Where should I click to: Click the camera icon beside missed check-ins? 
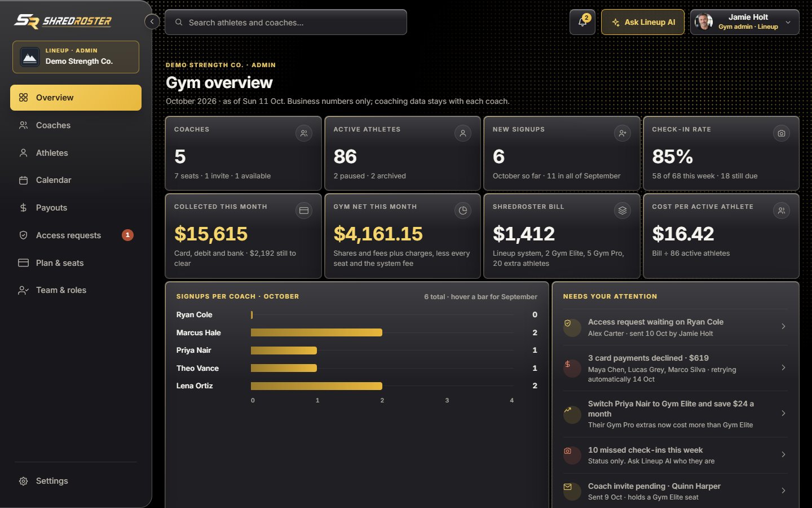[x=572, y=455]
